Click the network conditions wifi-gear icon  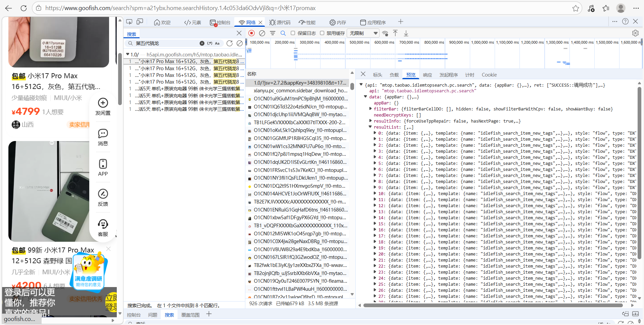coord(385,33)
